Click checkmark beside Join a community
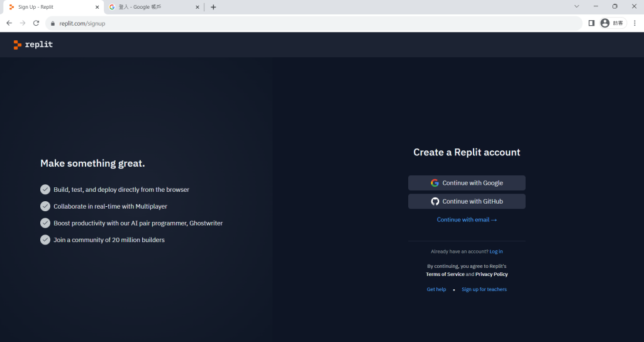 [45, 240]
